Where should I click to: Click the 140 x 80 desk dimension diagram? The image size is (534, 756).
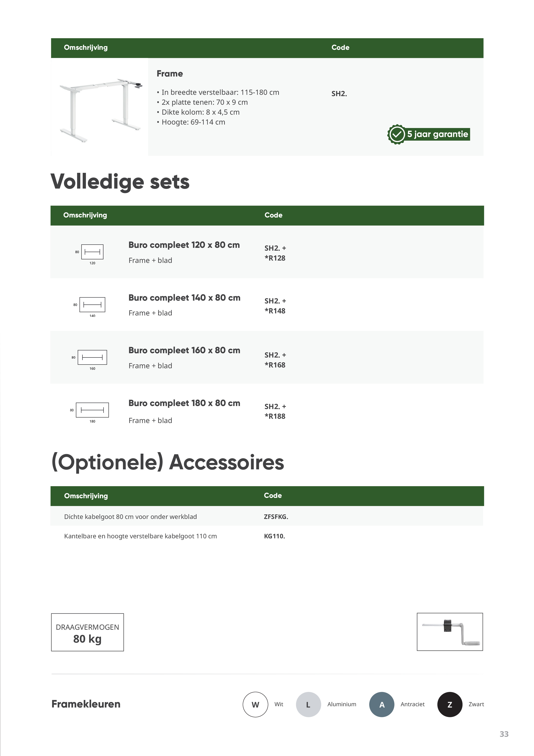92,305
